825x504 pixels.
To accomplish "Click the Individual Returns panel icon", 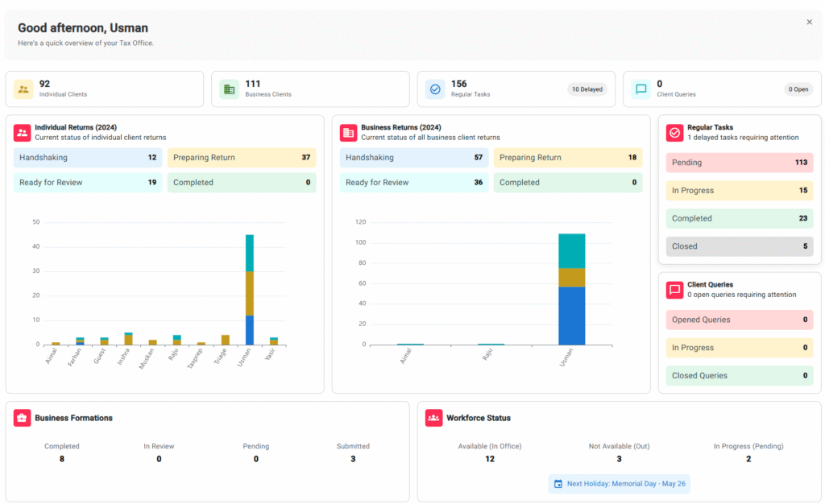I will [22, 133].
